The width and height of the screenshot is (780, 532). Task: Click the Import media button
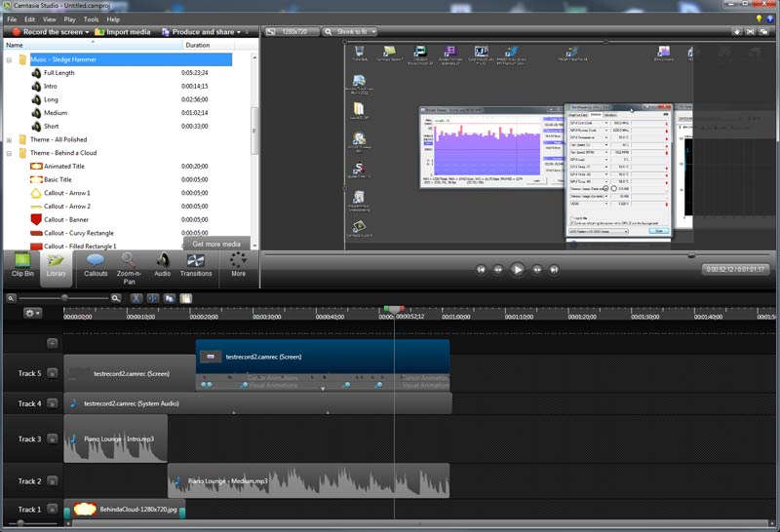click(123, 32)
